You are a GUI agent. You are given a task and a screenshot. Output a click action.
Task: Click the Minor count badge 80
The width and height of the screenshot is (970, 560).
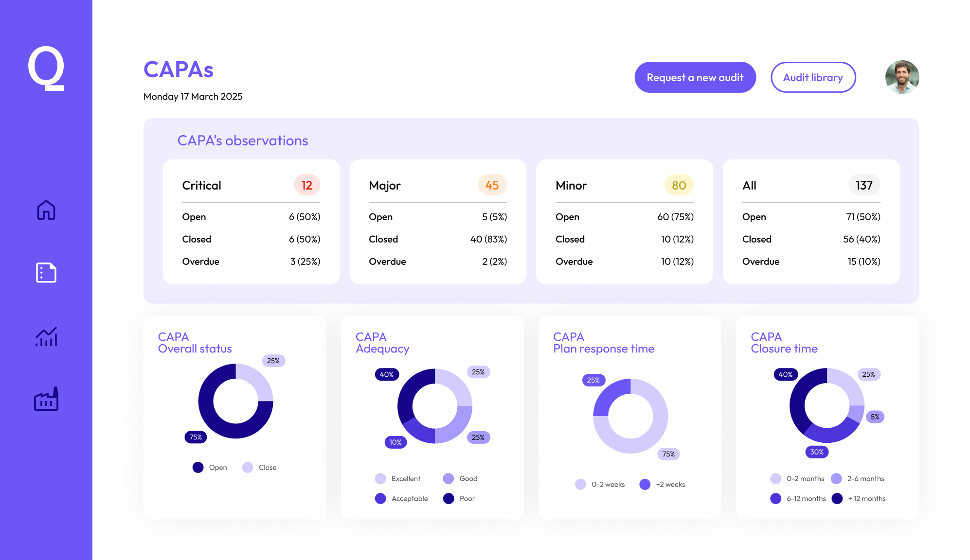click(679, 185)
